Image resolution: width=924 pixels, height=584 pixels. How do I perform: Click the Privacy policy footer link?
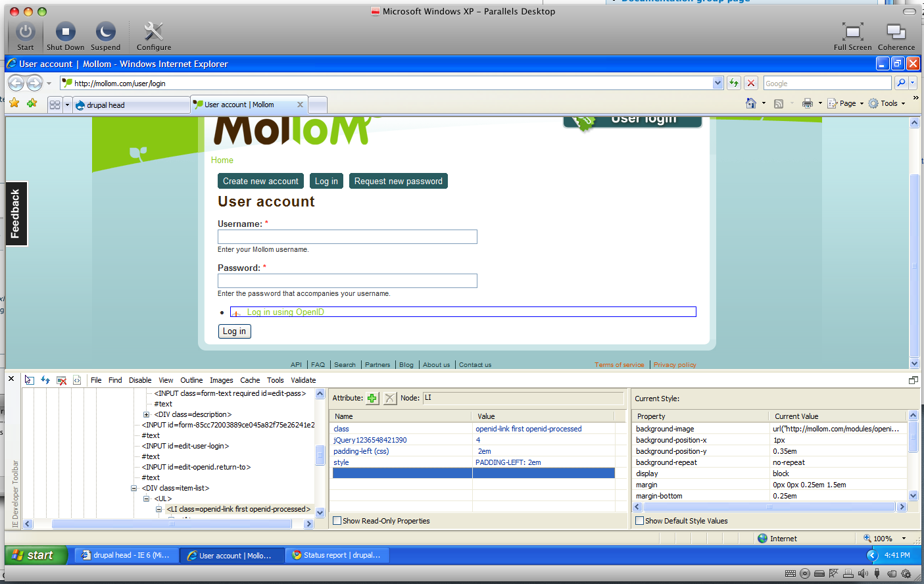675,365
